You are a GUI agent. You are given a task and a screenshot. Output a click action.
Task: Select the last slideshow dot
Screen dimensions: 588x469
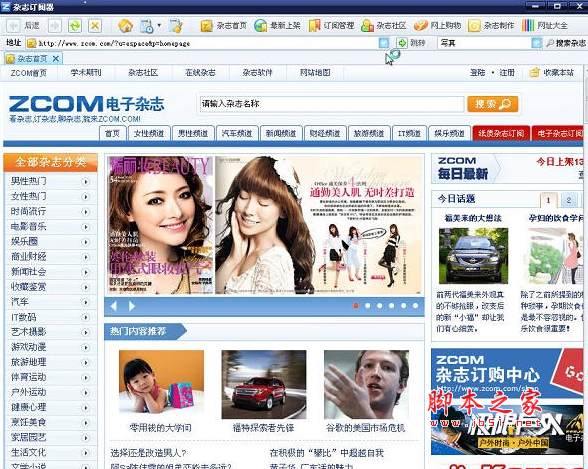416,306
